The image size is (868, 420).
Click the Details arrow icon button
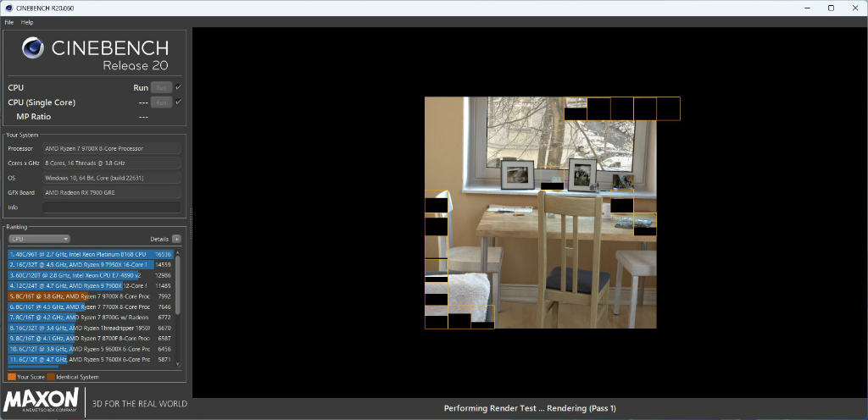tap(176, 240)
